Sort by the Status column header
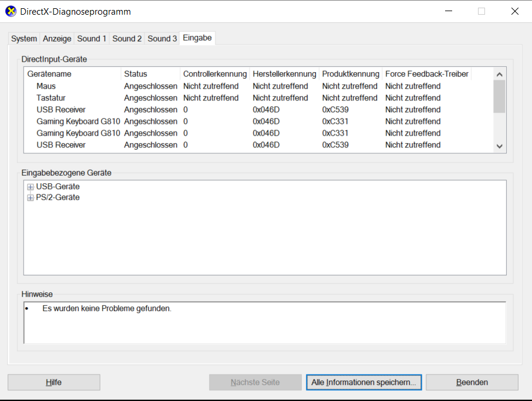The width and height of the screenshot is (532, 401). point(150,74)
